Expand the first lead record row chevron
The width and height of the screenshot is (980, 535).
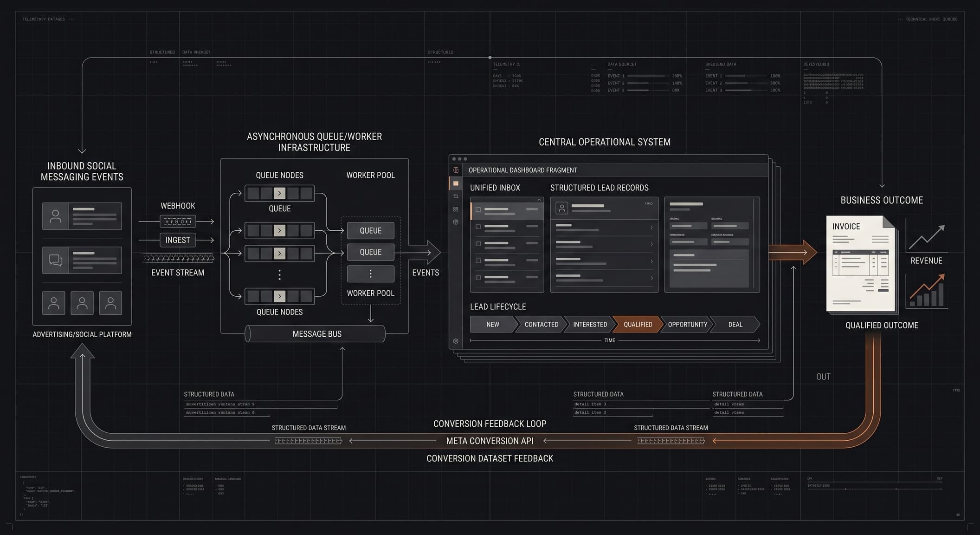tap(651, 228)
